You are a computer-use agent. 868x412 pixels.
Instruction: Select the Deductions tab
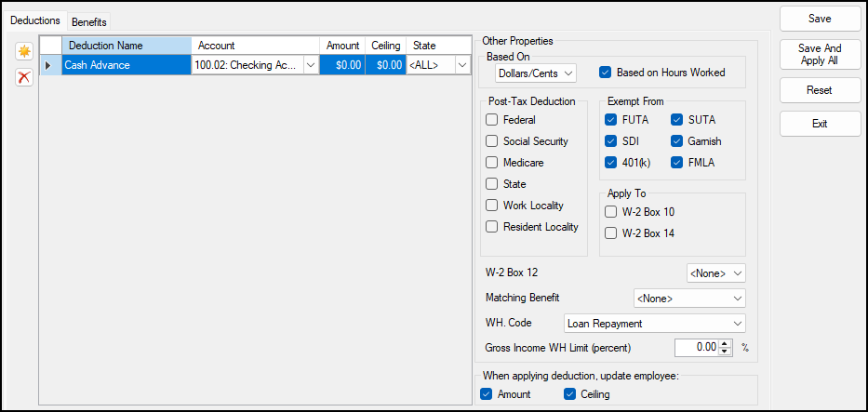35,20
